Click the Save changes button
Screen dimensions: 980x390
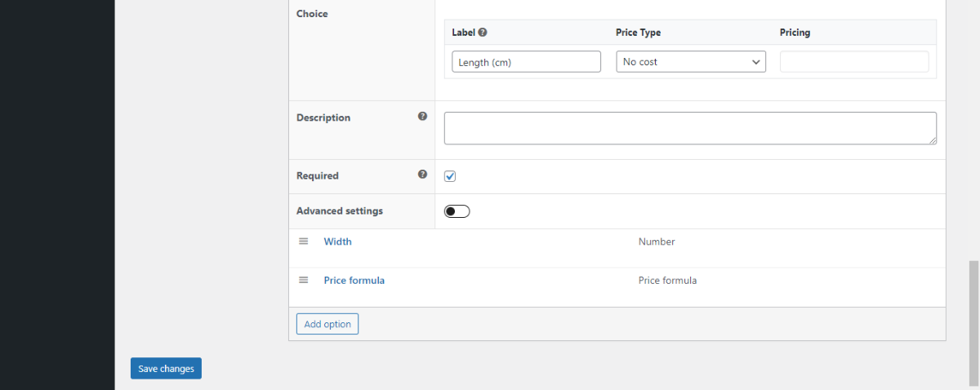166,369
